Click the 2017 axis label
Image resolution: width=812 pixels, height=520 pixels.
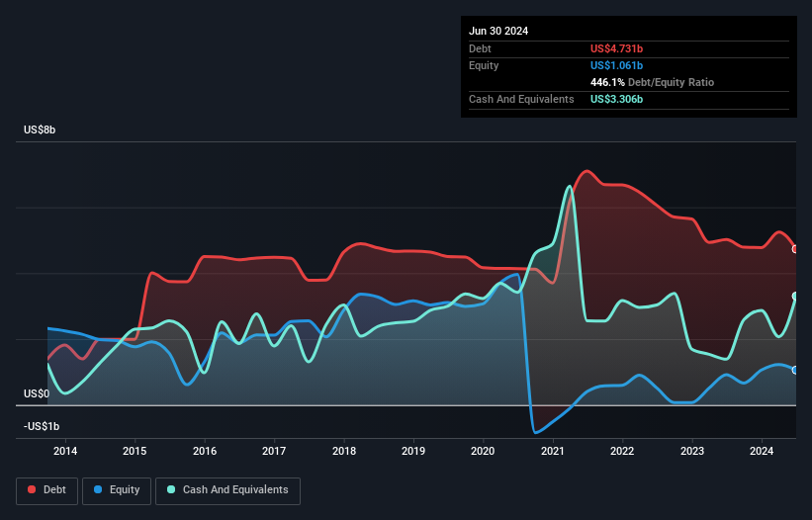[274, 451]
